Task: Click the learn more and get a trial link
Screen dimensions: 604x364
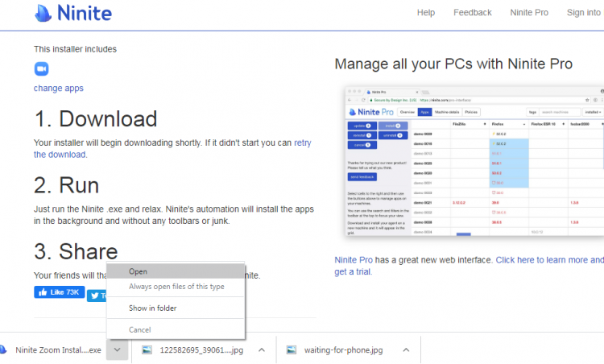Action: [x=550, y=260]
